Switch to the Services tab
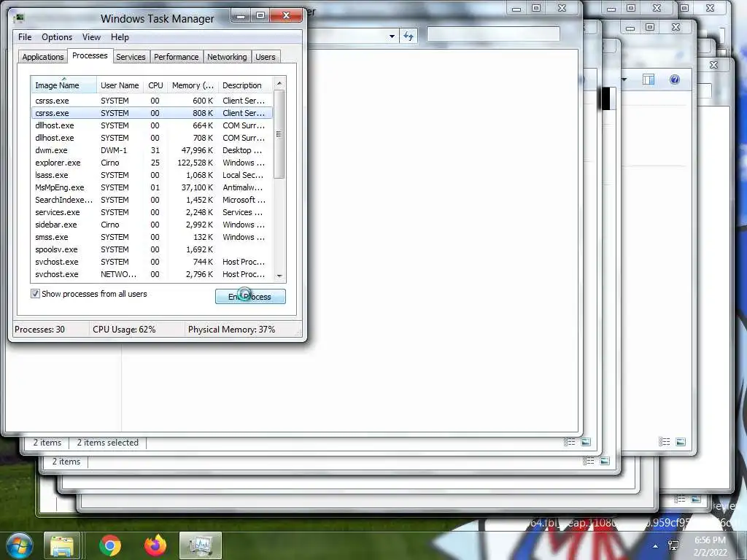Viewport: 747px width, 560px height. pos(131,57)
